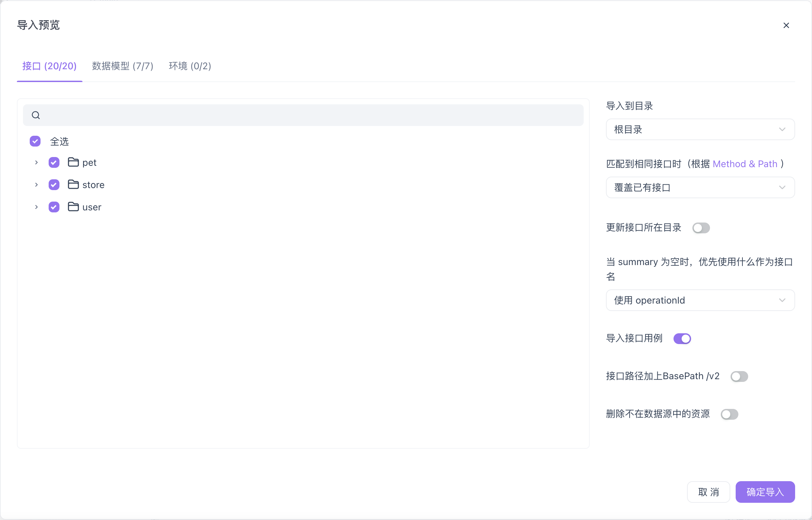The width and height of the screenshot is (812, 520).
Task: Open the 覆盖已有接口 dropdown
Action: (700, 187)
